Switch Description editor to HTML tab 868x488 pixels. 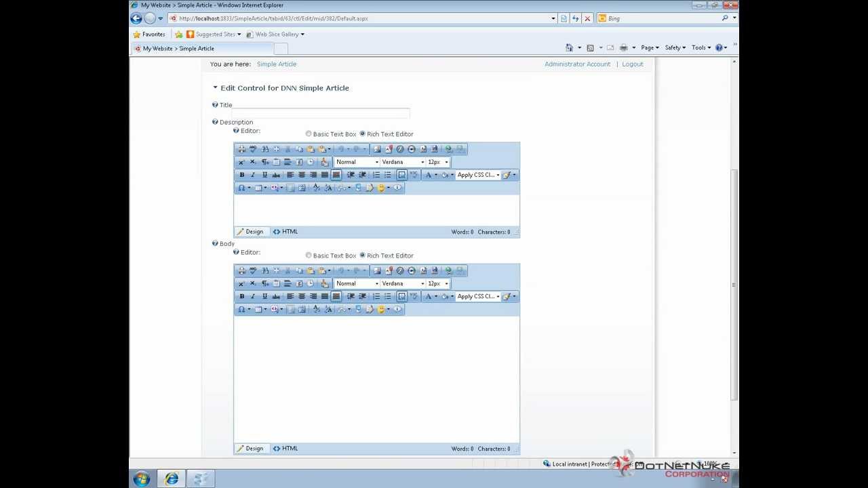coord(285,232)
